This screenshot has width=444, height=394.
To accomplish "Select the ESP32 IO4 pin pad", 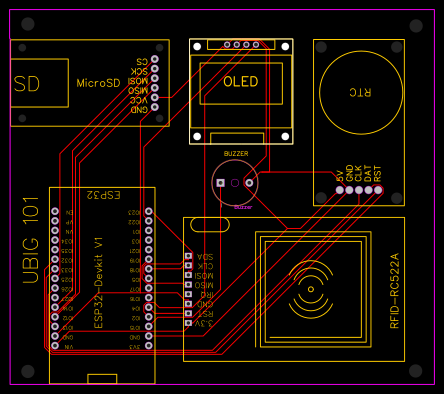I will point(149,307).
